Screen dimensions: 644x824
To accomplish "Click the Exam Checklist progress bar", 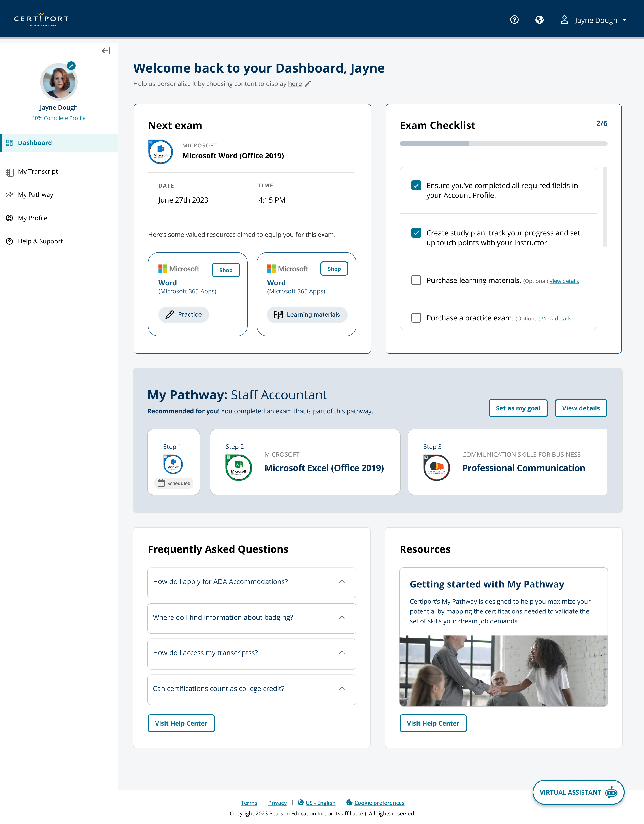I will pos(504,144).
